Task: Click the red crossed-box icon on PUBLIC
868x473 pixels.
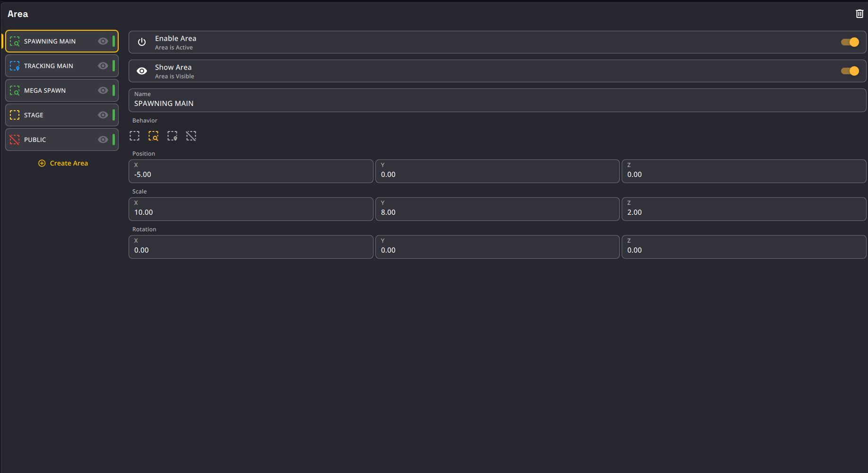Action: coord(15,140)
